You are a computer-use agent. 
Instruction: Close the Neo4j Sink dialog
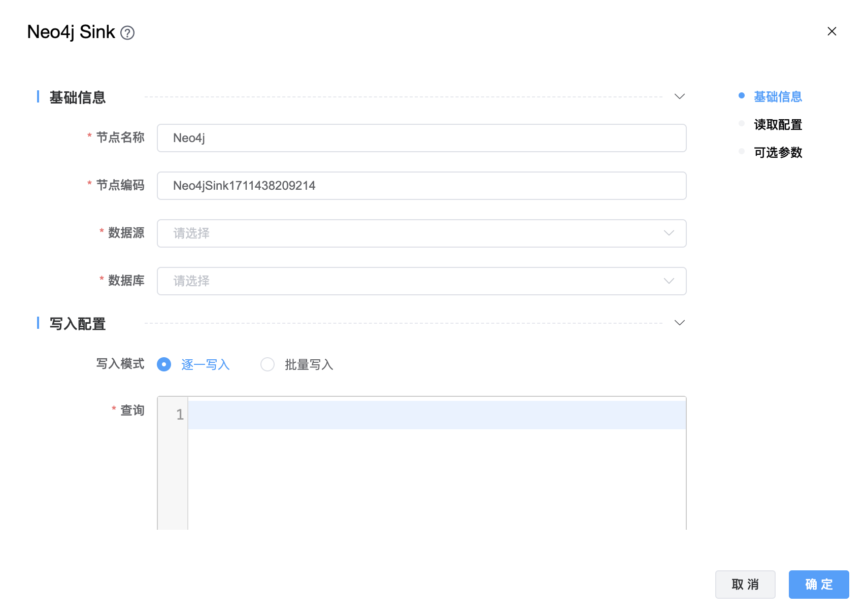pyautogui.click(x=831, y=31)
